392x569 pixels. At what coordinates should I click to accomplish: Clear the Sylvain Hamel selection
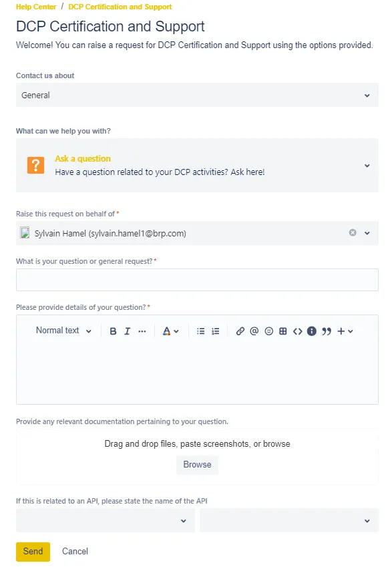coord(353,232)
